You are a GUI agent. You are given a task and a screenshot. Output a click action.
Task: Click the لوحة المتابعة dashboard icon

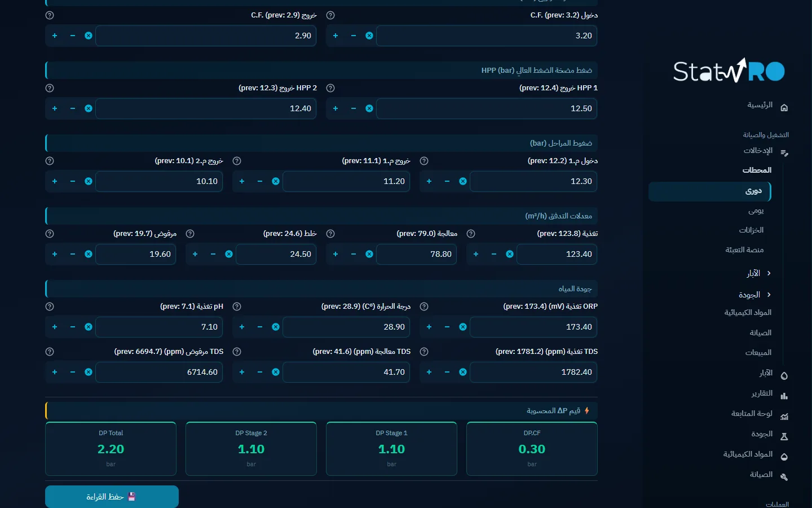(x=784, y=416)
